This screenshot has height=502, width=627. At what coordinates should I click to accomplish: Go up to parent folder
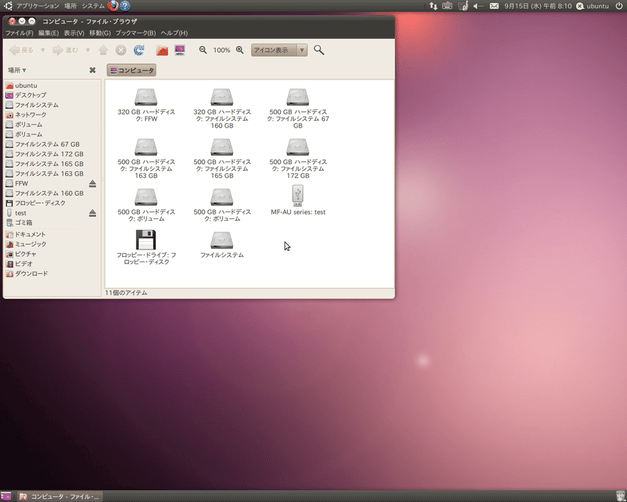103,50
